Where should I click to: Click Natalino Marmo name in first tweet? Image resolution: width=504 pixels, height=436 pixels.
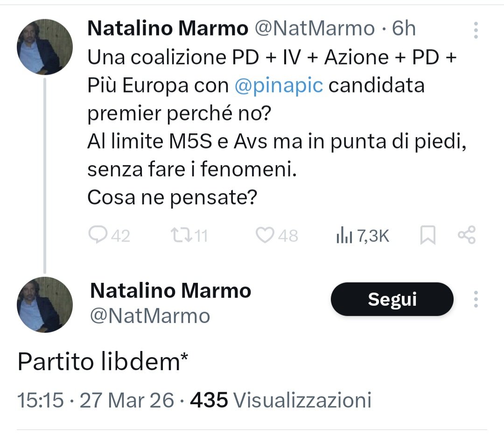168,29
